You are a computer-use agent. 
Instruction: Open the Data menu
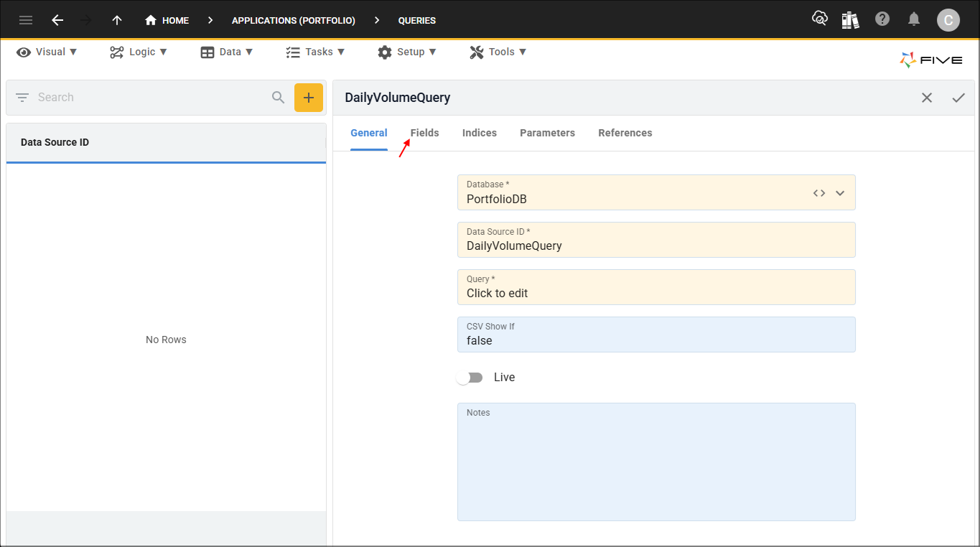(x=227, y=52)
